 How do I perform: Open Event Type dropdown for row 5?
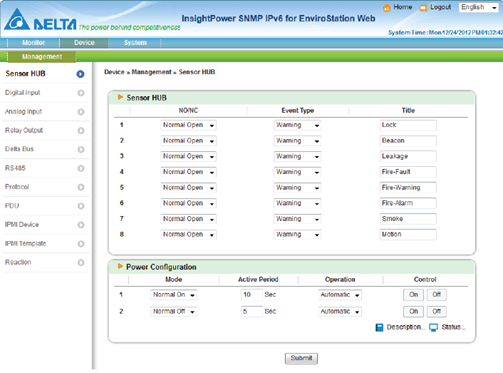pos(297,188)
